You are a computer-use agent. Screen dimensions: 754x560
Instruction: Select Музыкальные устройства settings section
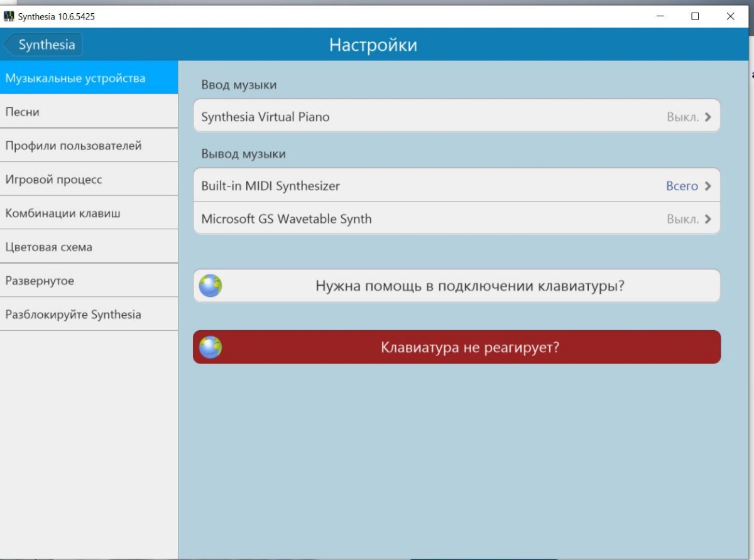coord(89,78)
